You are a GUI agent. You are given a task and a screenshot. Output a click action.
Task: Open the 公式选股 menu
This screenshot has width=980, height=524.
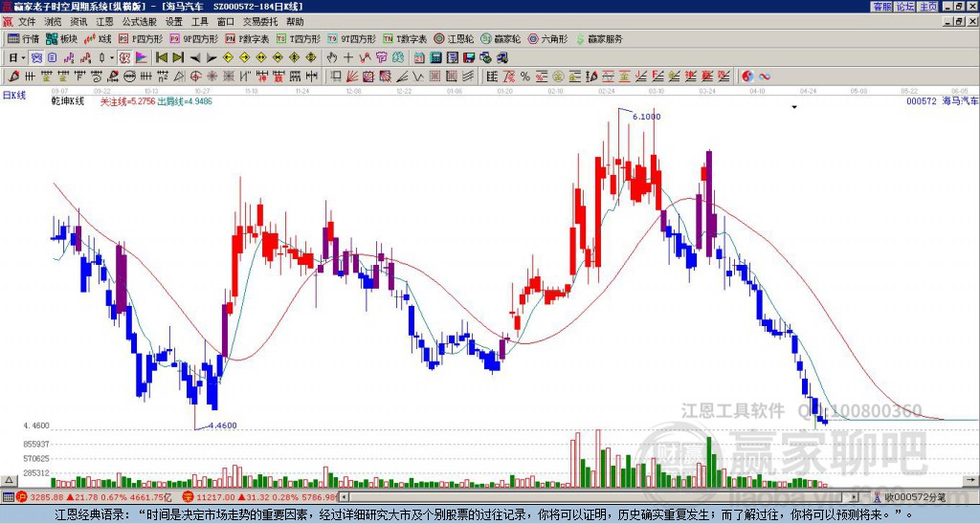point(140,22)
